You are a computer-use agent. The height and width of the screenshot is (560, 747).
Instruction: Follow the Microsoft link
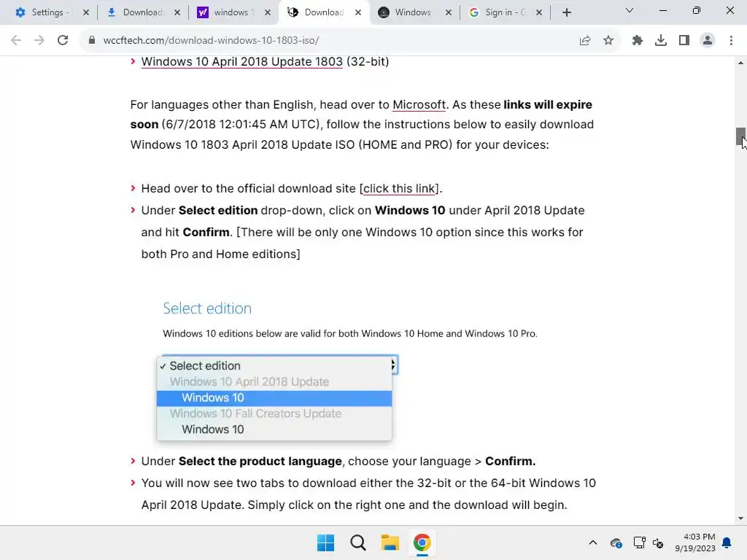pyautogui.click(x=419, y=105)
